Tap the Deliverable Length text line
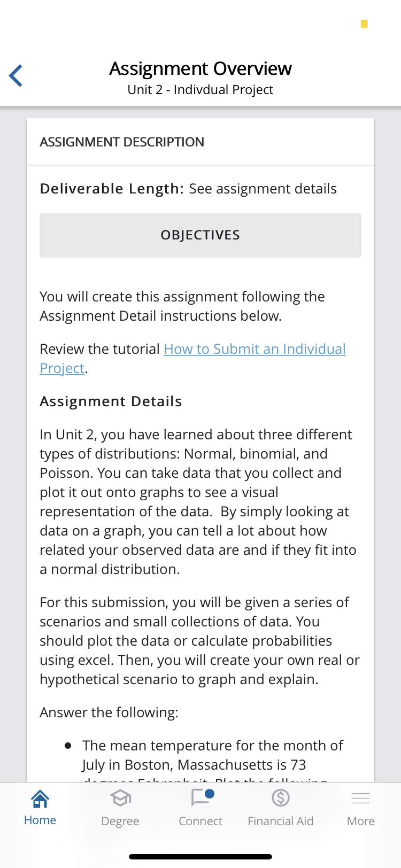Image resolution: width=401 pixels, height=868 pixels. [188, 189]
